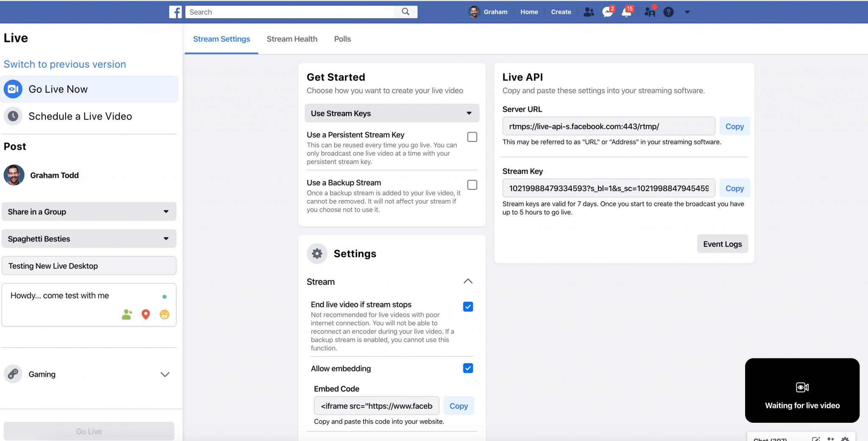The height and width of the screenshot is (441, 868).
Task: Disable End live video if stream stops
Action: coord(468,306)
